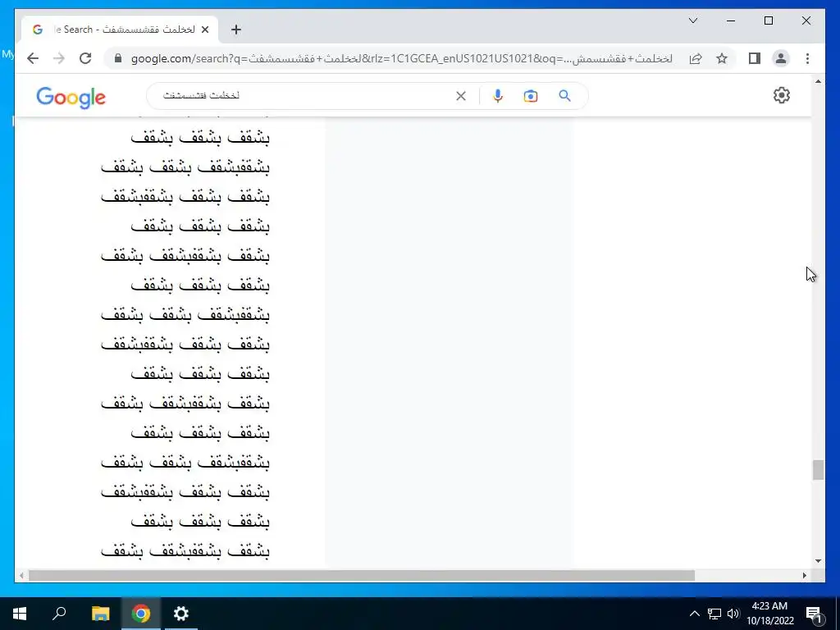Screen dimensions: 840x630
Task: Share this page from the address bar
Action: pyautogui.click(x=696, y=58)
